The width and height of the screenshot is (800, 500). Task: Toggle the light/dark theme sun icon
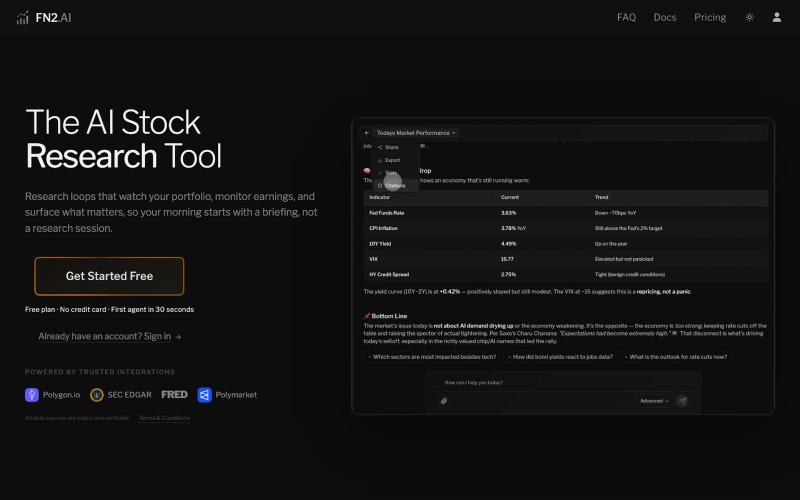click(749, 17)
